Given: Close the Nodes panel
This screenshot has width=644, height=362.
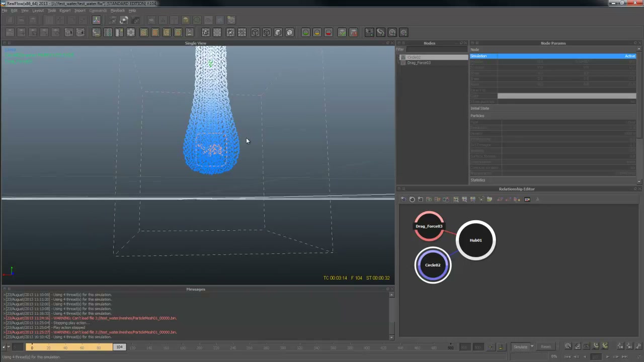Looking at the screenshot, I should tap(465, 43).
